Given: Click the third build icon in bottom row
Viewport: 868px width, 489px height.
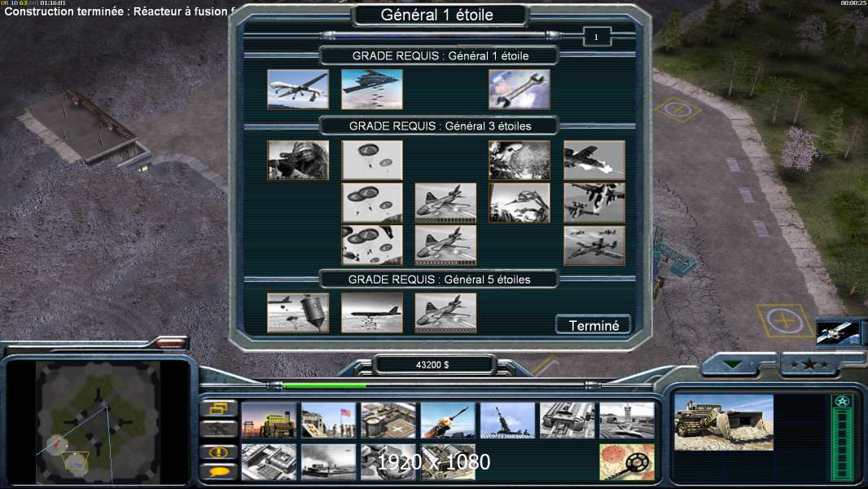Looking at the screenshot, I should [x=388, y=462].
